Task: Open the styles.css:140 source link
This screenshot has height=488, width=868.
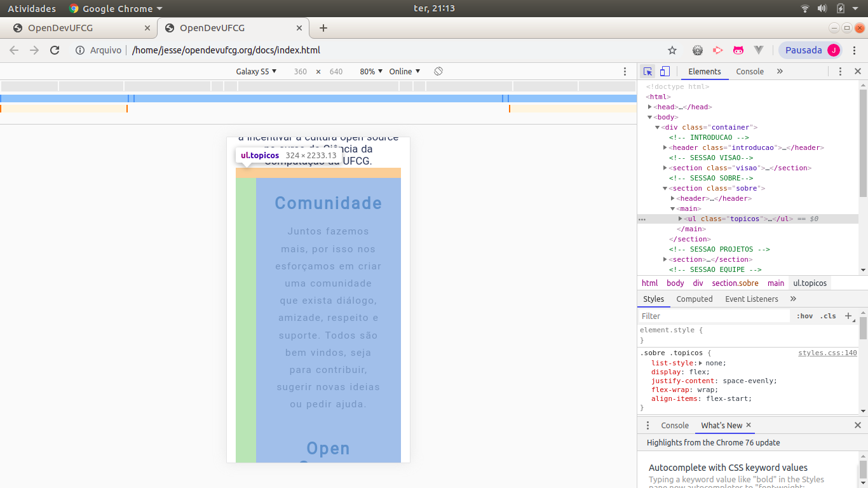Action: pyautogui.click(x=827, y=353)
